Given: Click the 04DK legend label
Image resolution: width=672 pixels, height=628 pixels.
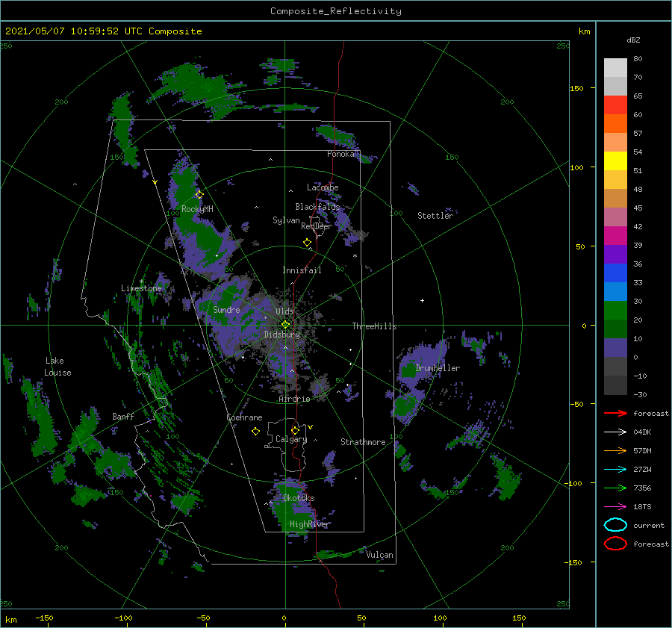Looking at the screenshot, I should click(642, 432).
